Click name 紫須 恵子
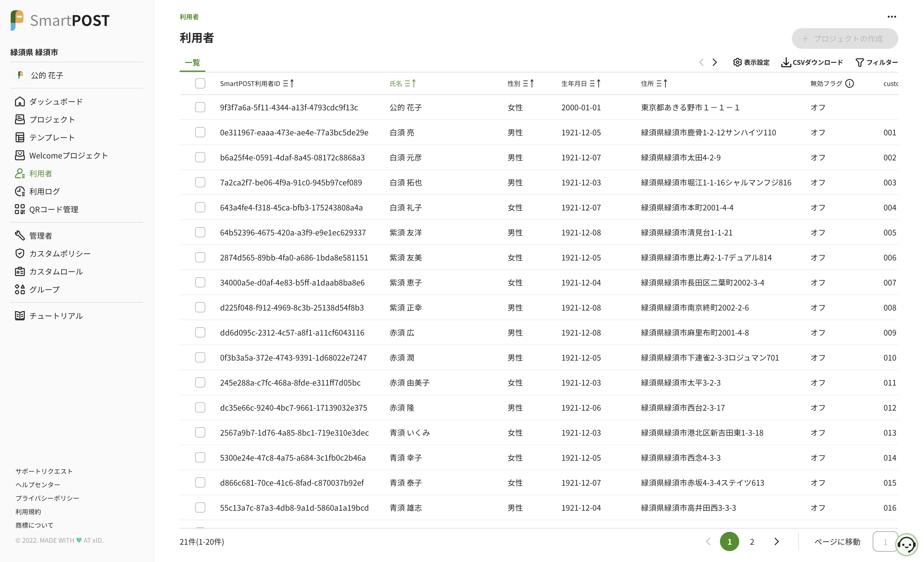The height and width of the screenshot is (562, 924). tap(406, 283)
